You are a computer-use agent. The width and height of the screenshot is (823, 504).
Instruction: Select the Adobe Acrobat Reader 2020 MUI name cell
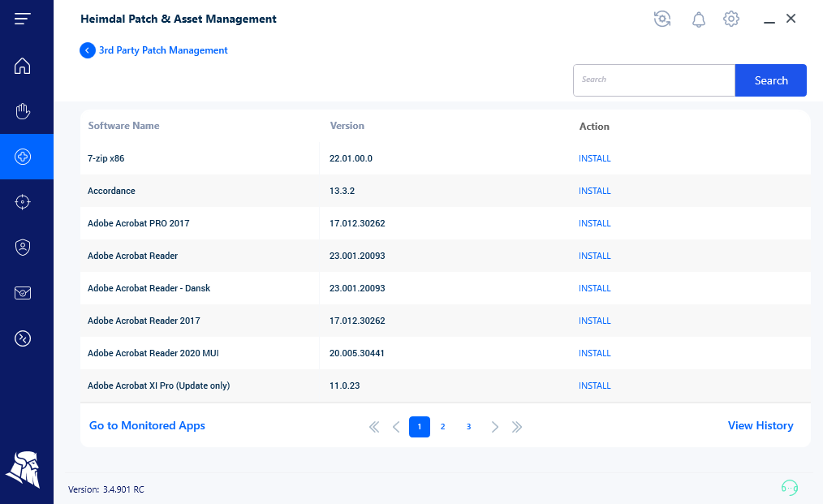click(x=153, y=353)
